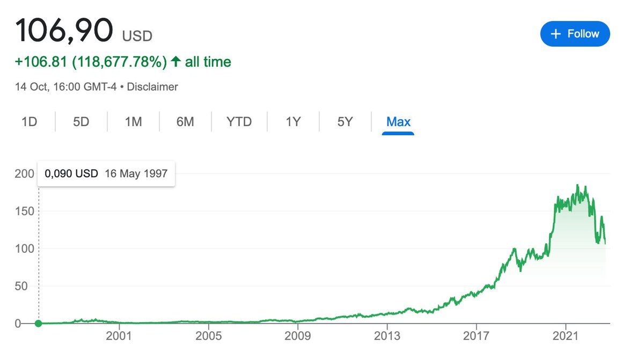Switch chart to 6M range
The height and width of the screenshot is (350, 644).
185,122
